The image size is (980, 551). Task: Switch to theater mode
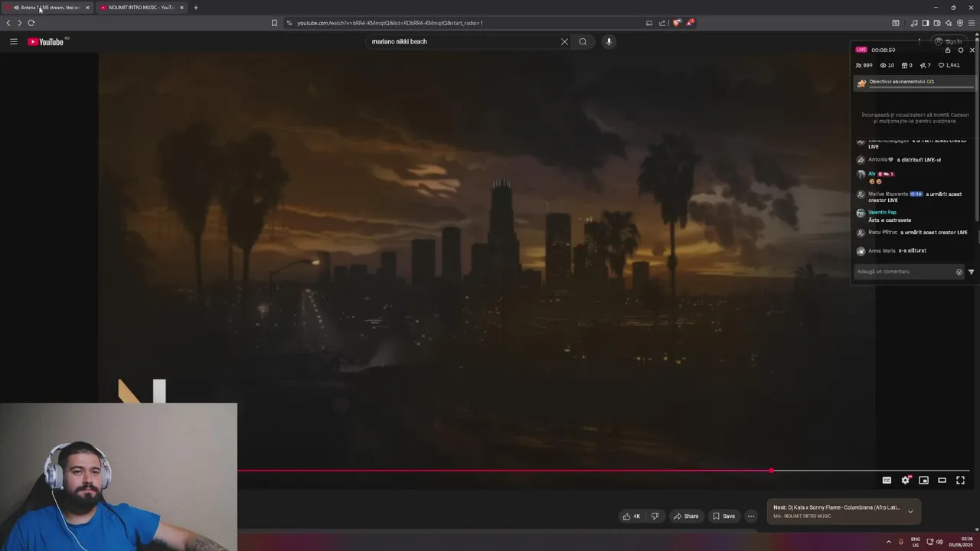(x=942, y=480)
